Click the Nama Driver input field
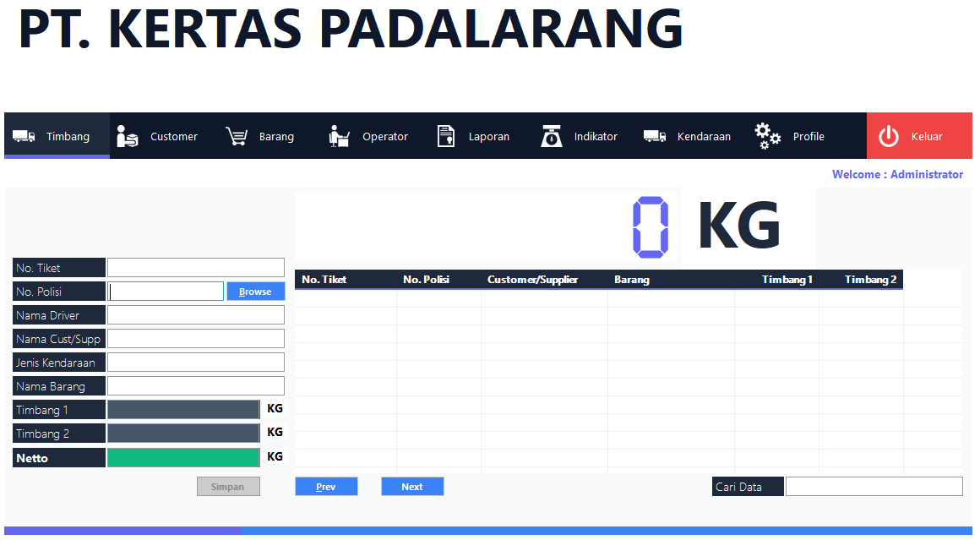Image resolution: width=980 pixels, height=540 pixels. pos(196,315)
